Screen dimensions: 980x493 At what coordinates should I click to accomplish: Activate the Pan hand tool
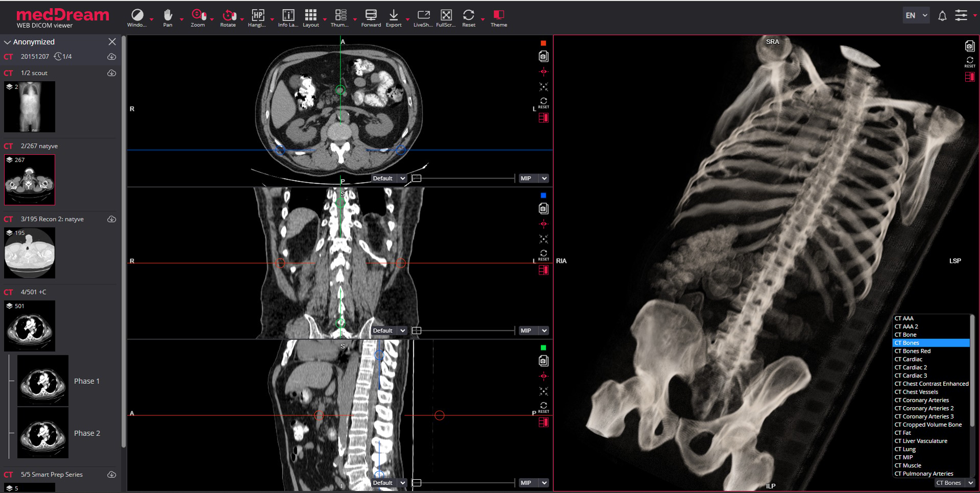point(167,18)
